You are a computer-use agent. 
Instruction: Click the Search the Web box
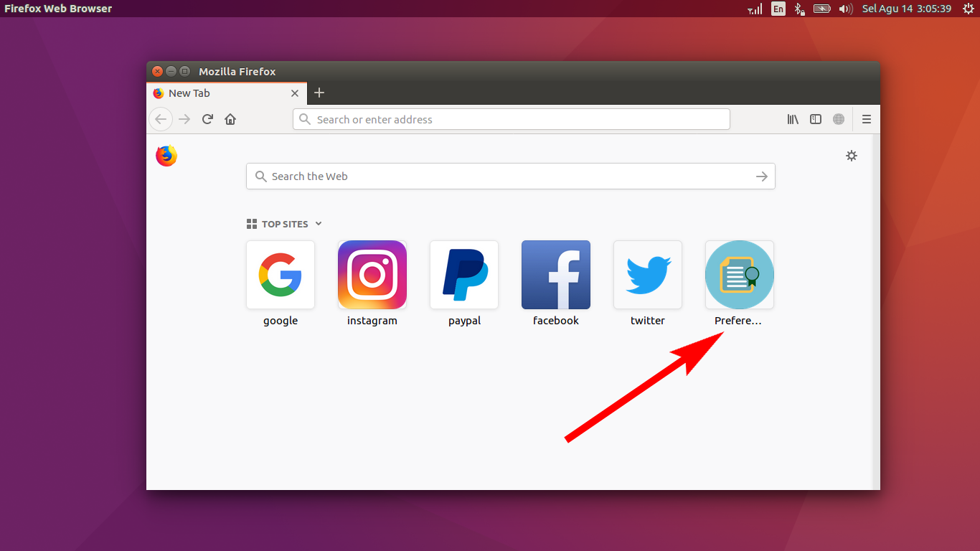(x=511, y=176)
